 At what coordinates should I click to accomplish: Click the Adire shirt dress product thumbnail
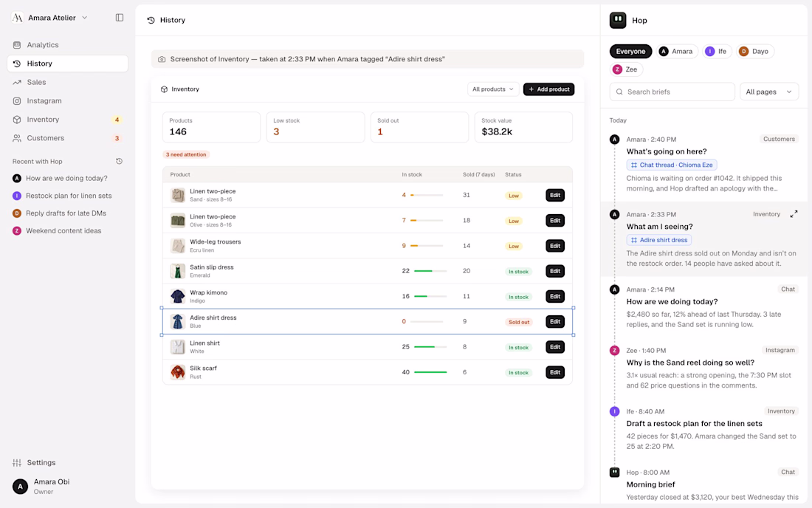[x=178, y=322]
